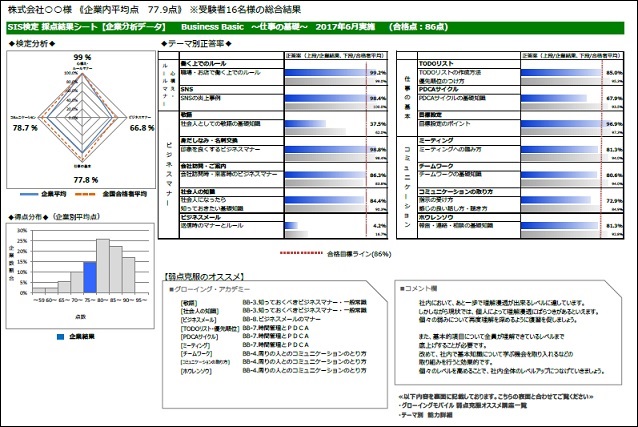Screen dimensions: 638x427
Task: Click the ■コメント欄 heading
Action: pos(419,289)
